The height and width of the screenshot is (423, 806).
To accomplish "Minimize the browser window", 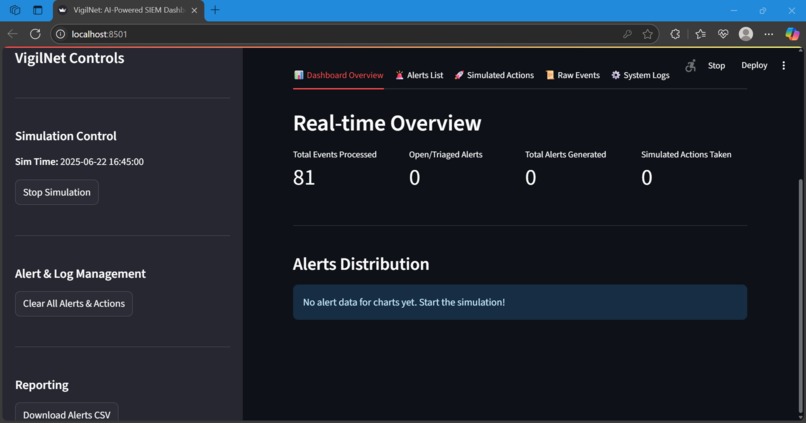I will [x=734, y=10].
